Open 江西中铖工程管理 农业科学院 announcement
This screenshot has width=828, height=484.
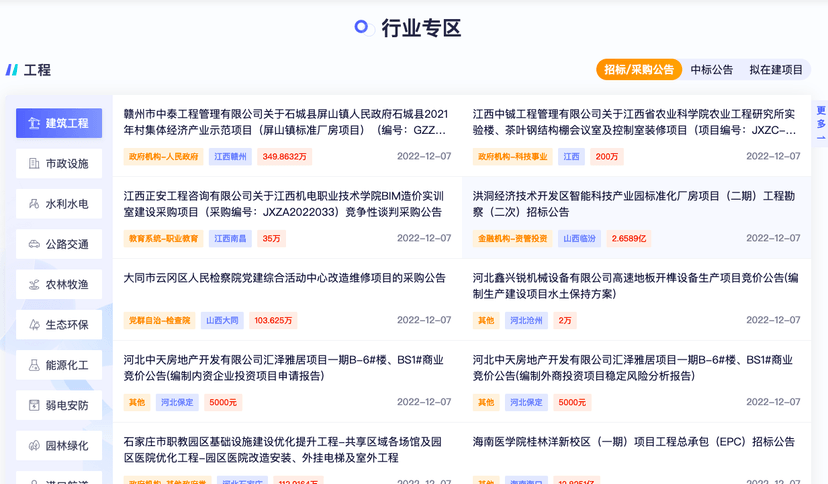click(634, 122)
